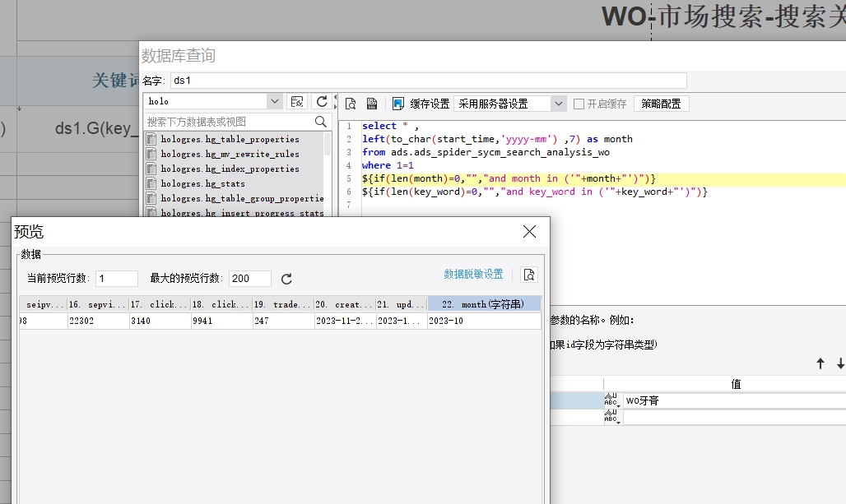Click column header '19. trade...'
This screenshot has width=846, height=504.
click(x=284, y=304)
